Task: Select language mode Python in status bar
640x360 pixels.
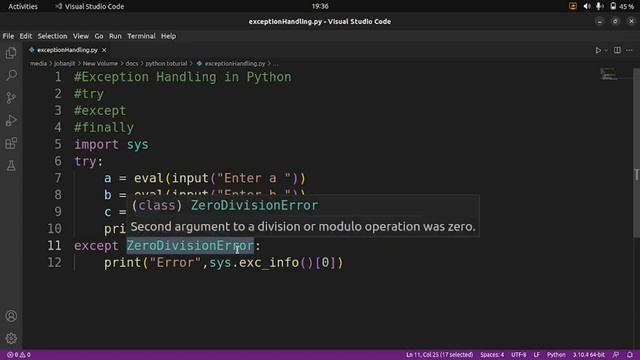Action: coord(556,355)
